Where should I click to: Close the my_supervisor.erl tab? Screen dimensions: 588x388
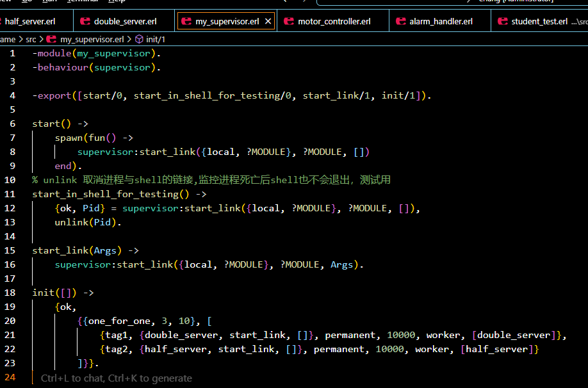(x=268, y=21)
